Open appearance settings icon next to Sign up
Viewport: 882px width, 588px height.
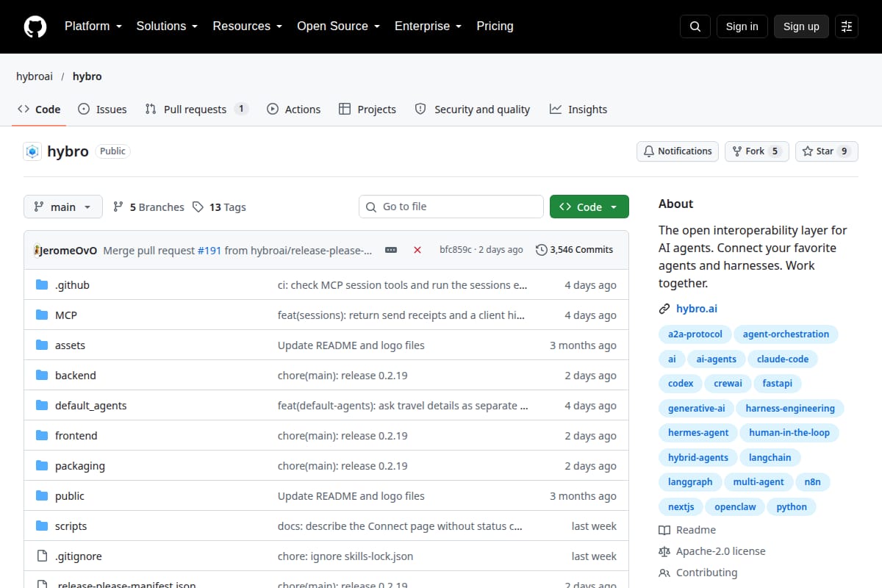[847, 26]
